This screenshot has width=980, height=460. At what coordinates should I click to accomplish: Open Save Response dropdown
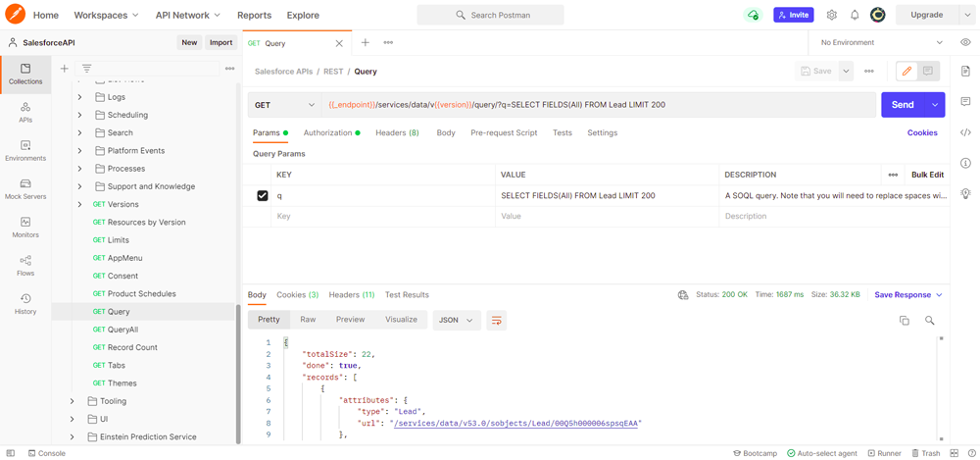click(x=908, y=295)
